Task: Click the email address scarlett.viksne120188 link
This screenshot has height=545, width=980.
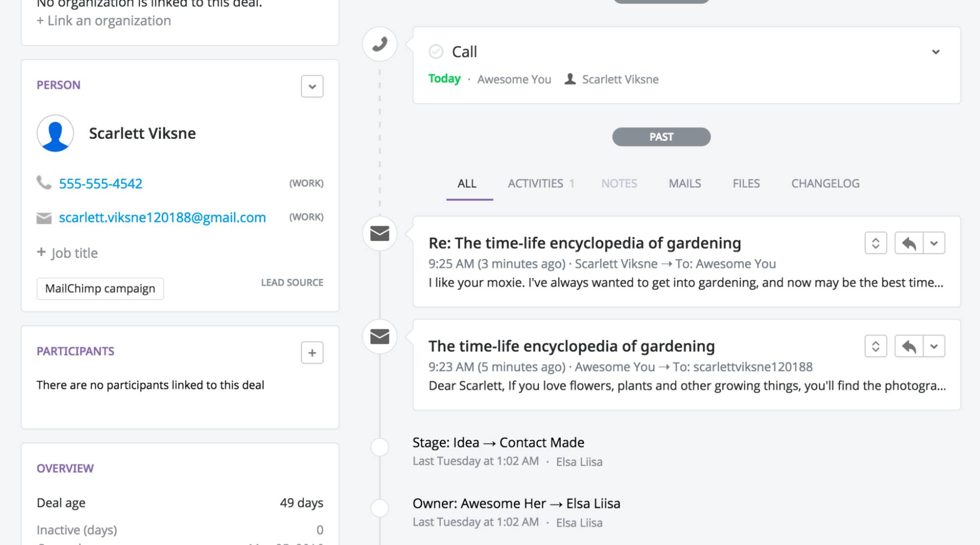Action: click(x=162, y=218)
